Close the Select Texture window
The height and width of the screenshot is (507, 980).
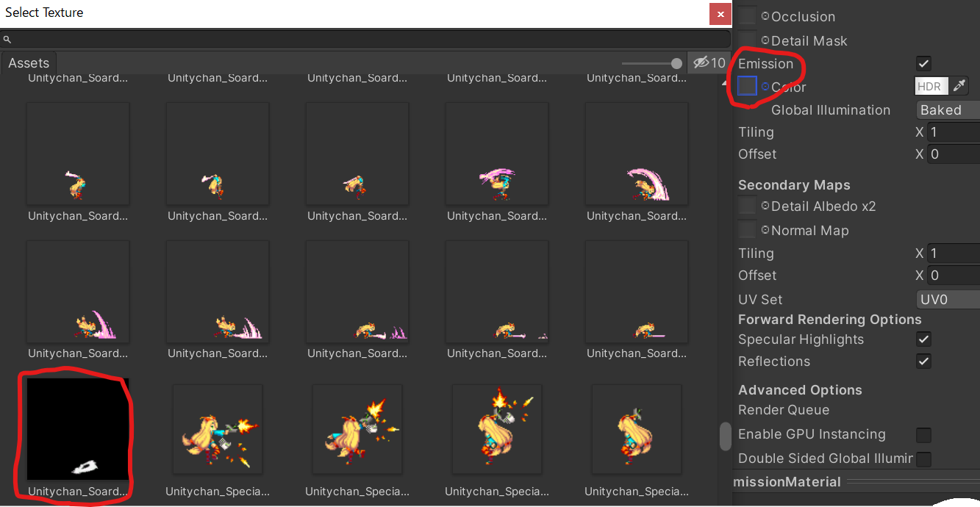[x=719, y=13]
